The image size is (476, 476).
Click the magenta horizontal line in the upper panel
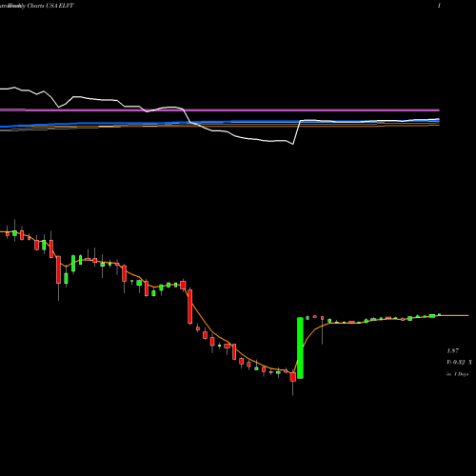[220, 110]
